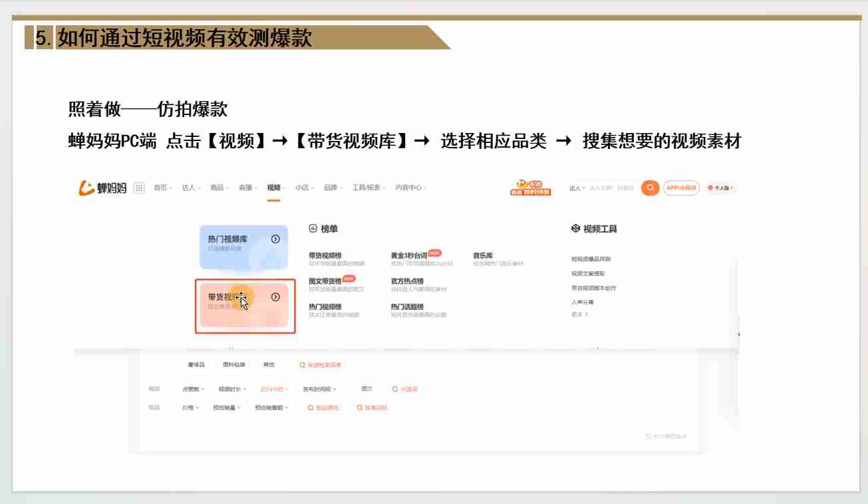Open the app grid icon beside logo
The height and width of the screenshot is (504, 868).
click(x=139, y=188)
